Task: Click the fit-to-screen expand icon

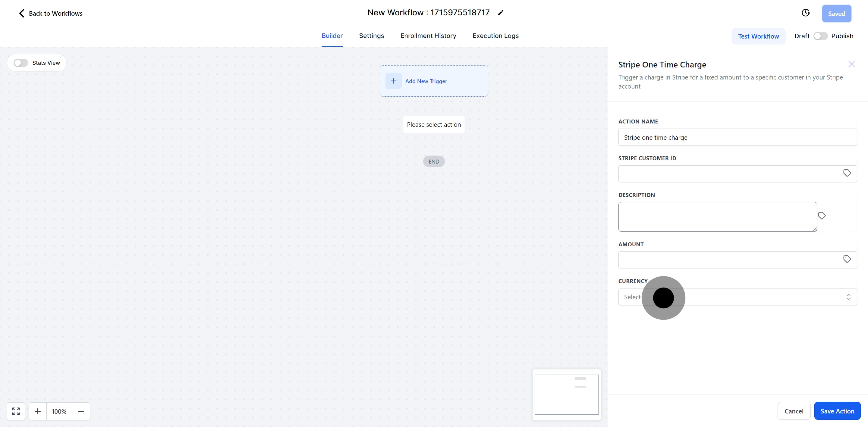Action: pyautogui.click(x=16, y=411)
